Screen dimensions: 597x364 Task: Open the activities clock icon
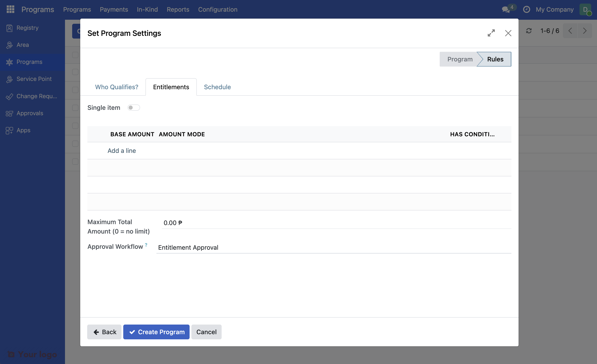click(527, 9)
